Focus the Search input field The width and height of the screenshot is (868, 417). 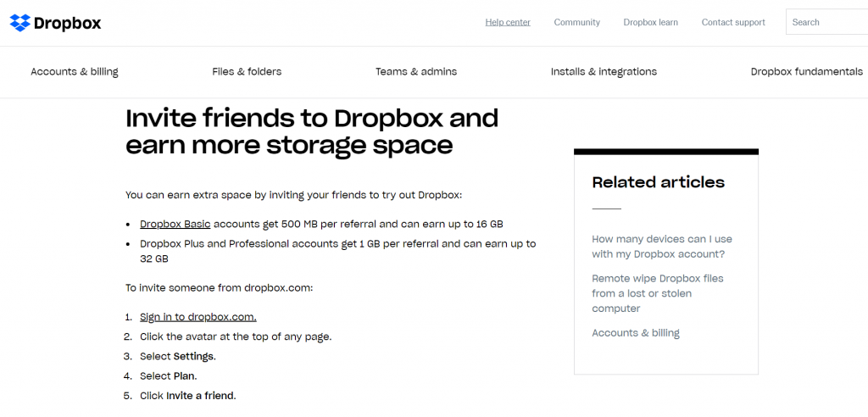(x=826, y=22)
